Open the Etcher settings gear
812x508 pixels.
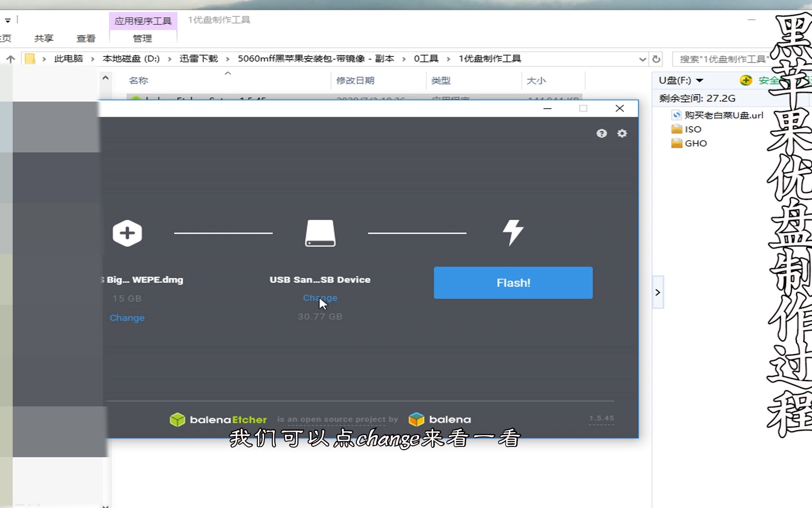(622, 133)
